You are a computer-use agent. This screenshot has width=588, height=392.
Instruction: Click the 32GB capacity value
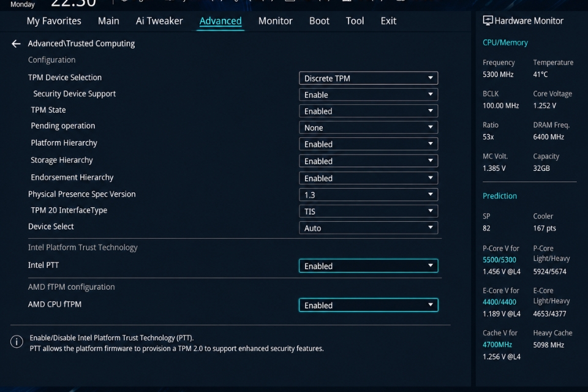[541, 168]
